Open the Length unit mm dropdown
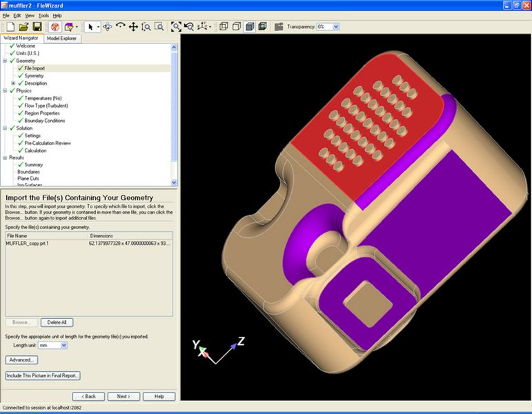The width and height of the screenshot is (532, 414). click(63, 346)
